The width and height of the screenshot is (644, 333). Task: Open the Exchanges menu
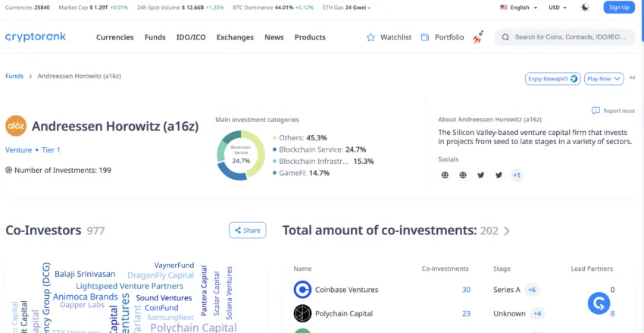pyautogui.click(x=235, y=37)
